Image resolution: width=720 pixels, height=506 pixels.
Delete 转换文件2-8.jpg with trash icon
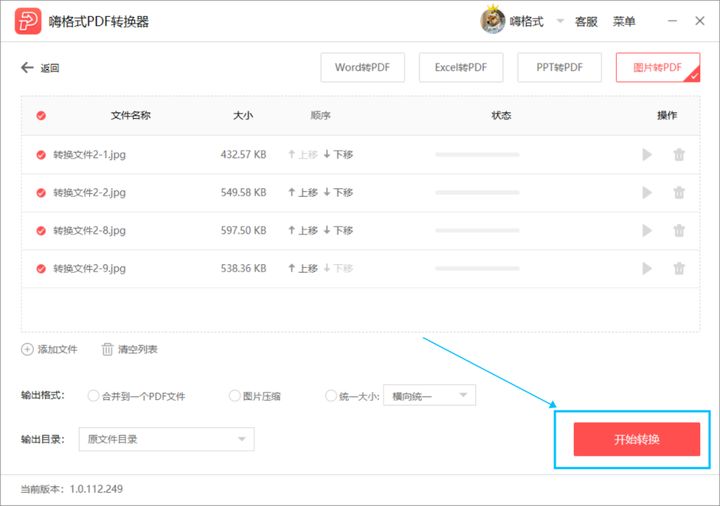[x=679, y=231]
